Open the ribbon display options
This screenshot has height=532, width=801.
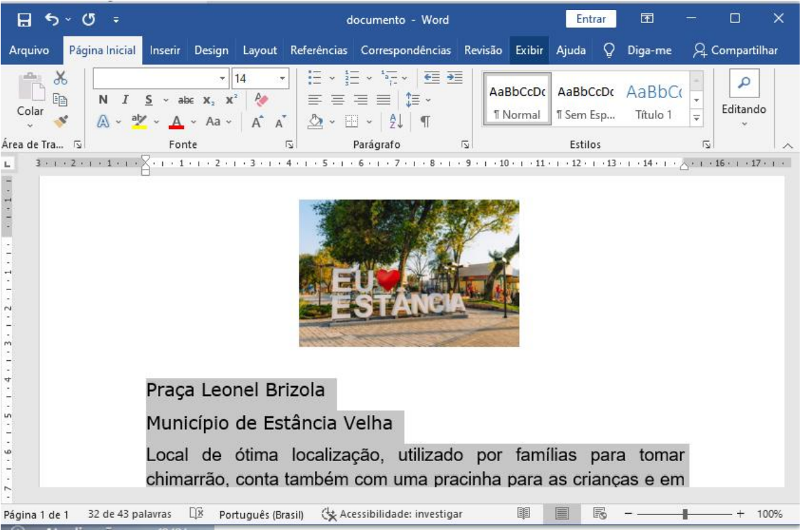click(647, 19)
